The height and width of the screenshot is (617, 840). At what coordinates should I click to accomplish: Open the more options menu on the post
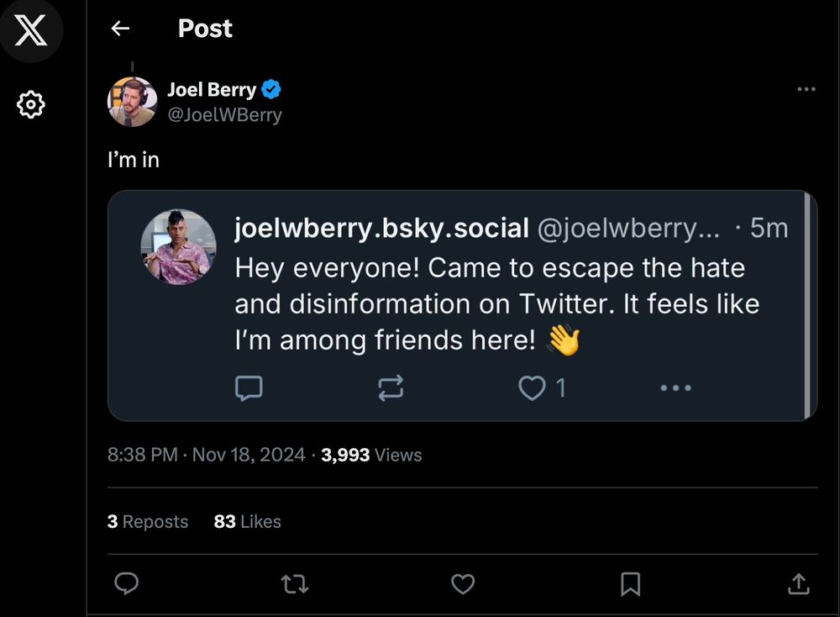806,88
